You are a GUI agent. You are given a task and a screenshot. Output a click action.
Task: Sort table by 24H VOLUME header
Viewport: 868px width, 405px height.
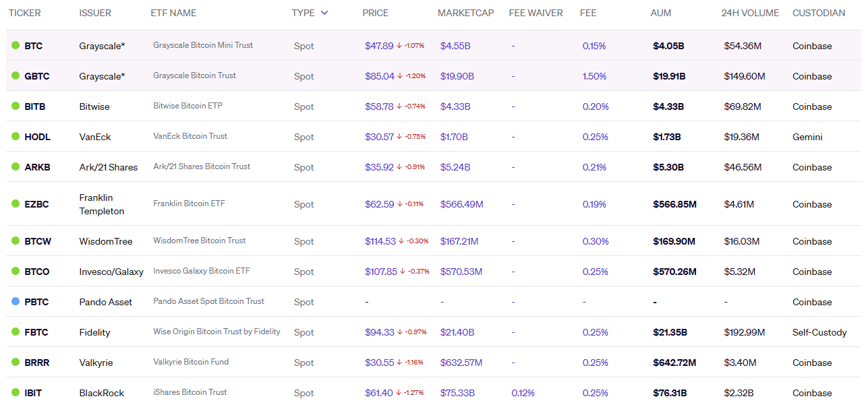(749, 13)
